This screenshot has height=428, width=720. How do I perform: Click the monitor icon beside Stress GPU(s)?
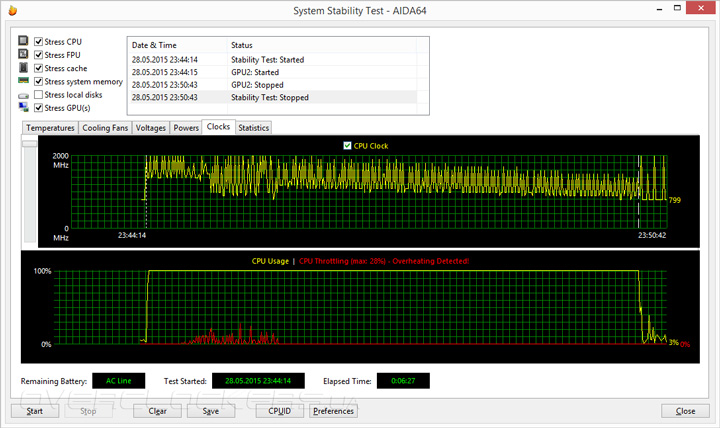click(x=23, y=107)
